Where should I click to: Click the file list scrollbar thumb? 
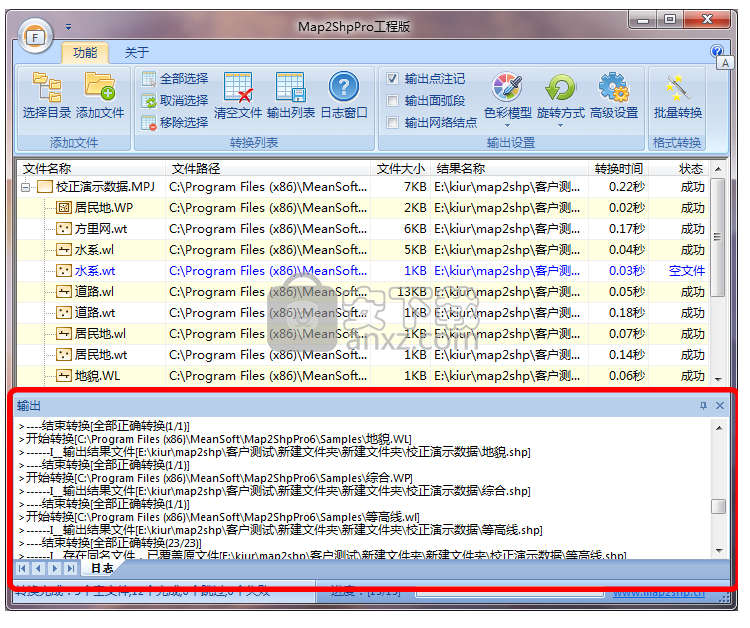717,238
